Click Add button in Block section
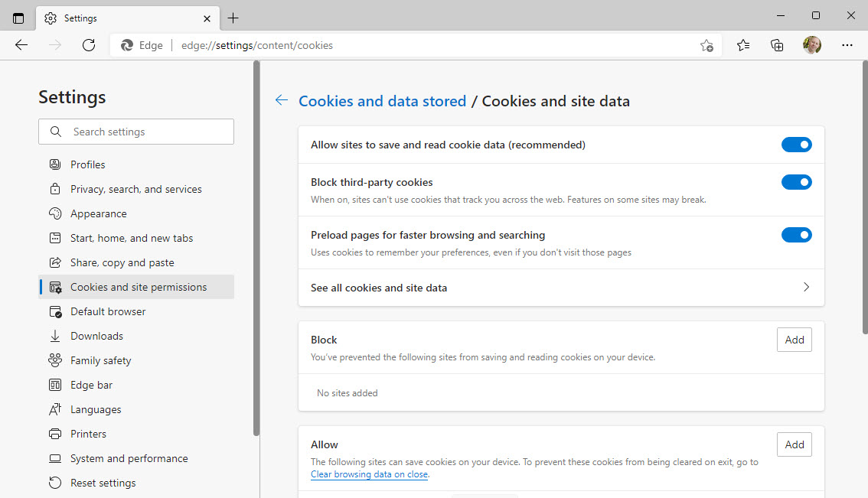This screenshot has width=868, height=498. [794, 340]
